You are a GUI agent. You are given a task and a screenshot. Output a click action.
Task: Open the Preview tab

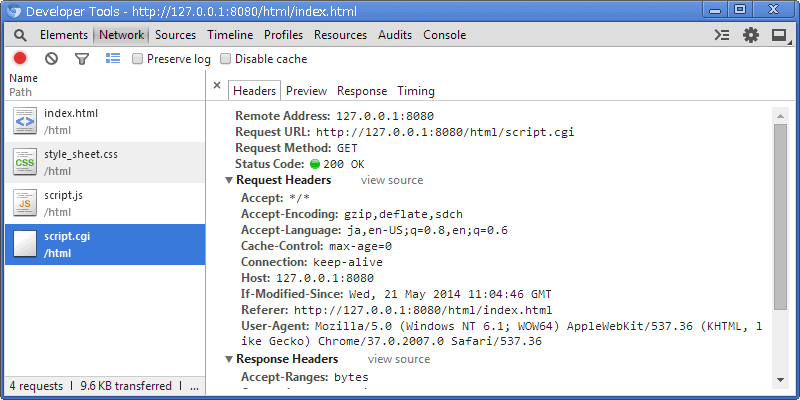(306, 91)
